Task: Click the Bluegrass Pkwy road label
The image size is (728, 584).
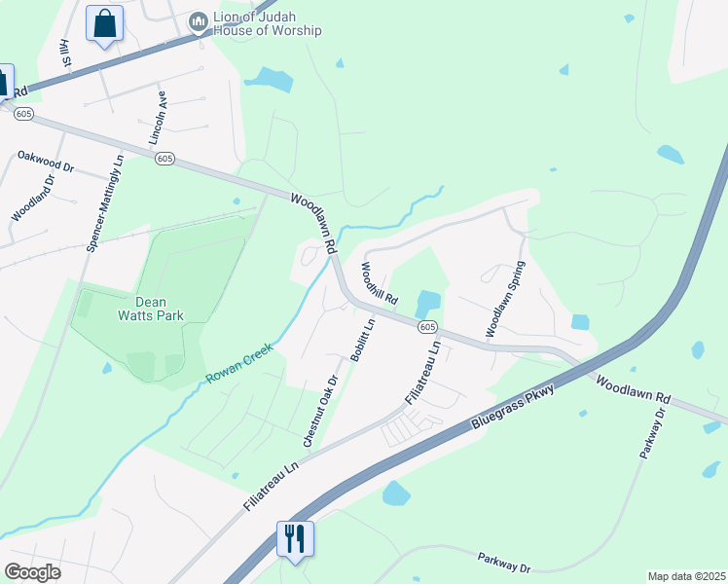Action: (513, 407)
